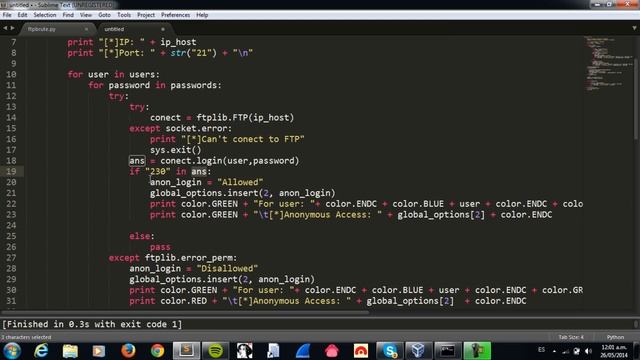The height and width of the screenshot is (360, 640).
Task: Click the boxed 'ans' on line 18
Action: tap(137, 161)
